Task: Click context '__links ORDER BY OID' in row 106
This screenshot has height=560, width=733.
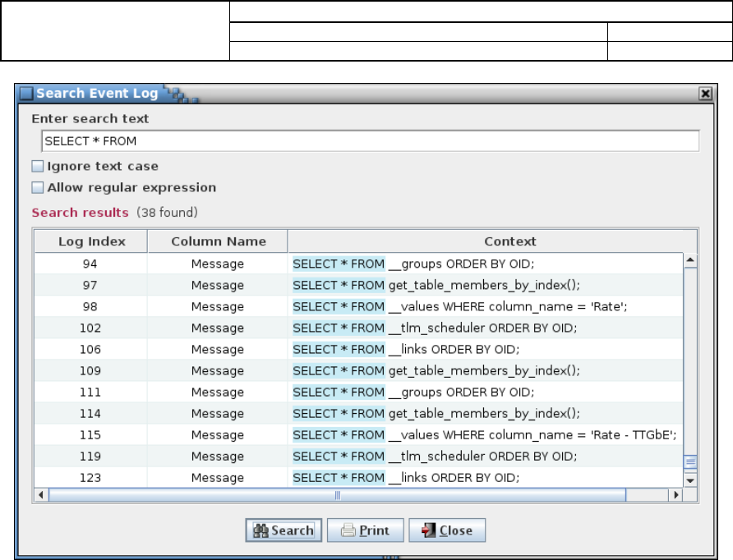Action: coord(485,350)
